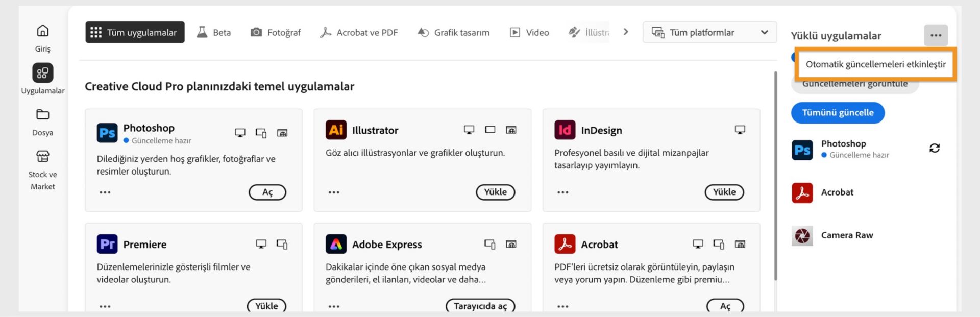Update Photoshop via refresh arrows icon
The image size is (980, 317).
935,148
